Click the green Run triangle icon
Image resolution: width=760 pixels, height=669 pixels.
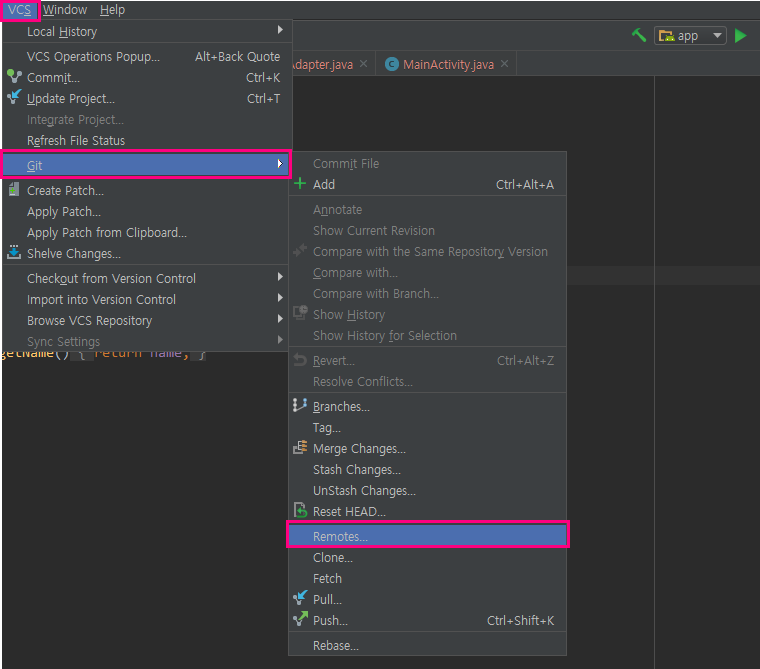pos(740,36)
